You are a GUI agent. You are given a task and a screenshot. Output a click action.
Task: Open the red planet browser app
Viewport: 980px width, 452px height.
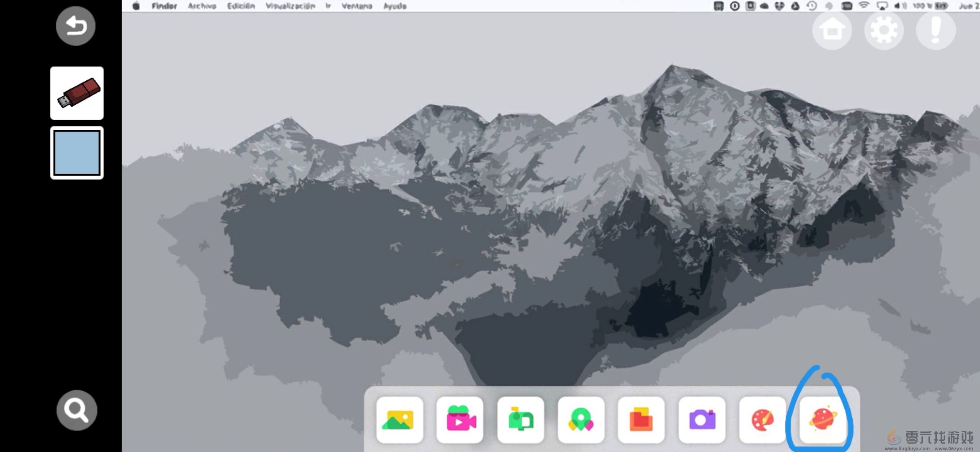tap(823, 420)
